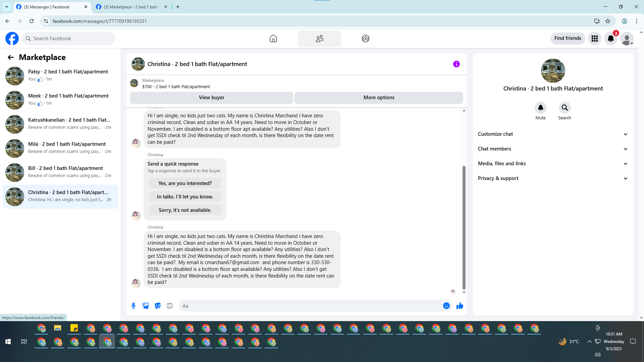The width and height of the screenshot is (644, 362).
Task: Open the Facebook menu grid icon
Action: [595, 39]
